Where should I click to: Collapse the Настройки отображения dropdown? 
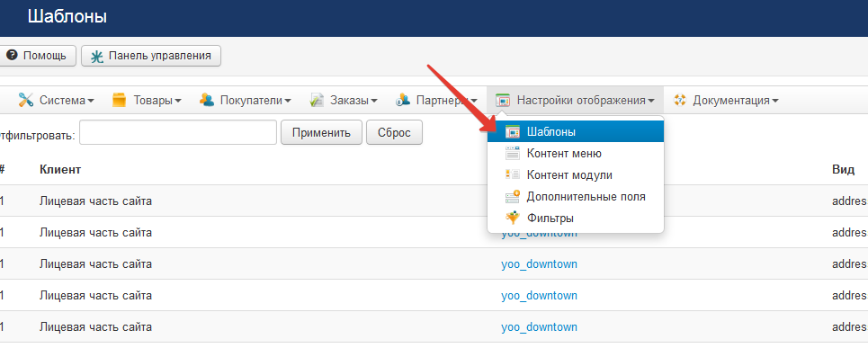pos(576,101)
